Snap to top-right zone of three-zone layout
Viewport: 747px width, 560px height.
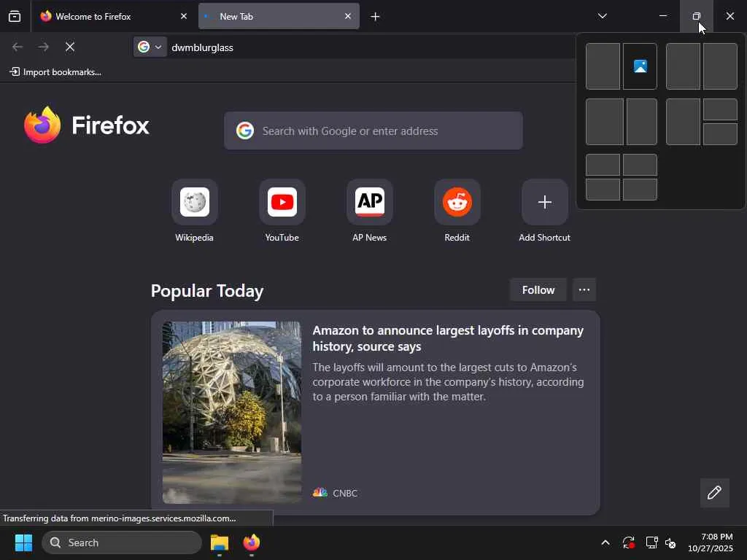pos(720,109)
